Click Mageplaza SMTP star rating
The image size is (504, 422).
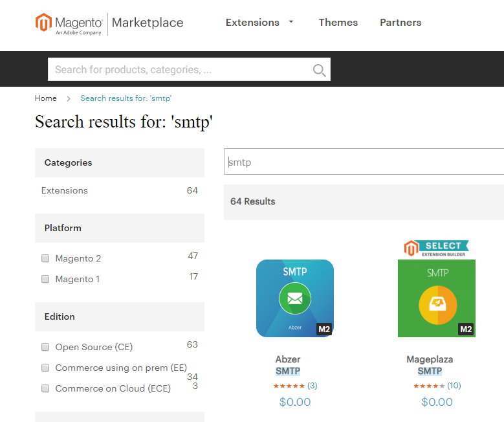click(429, 386)
